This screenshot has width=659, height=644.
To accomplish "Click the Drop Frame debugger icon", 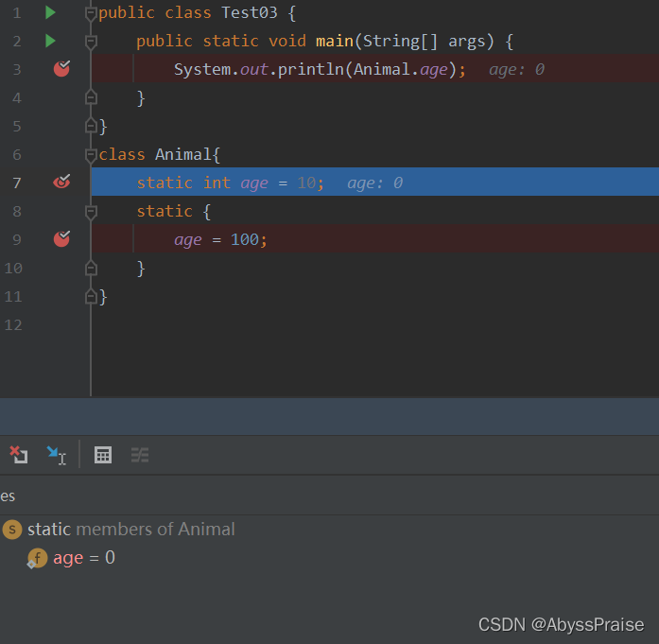I will (19, 455).
